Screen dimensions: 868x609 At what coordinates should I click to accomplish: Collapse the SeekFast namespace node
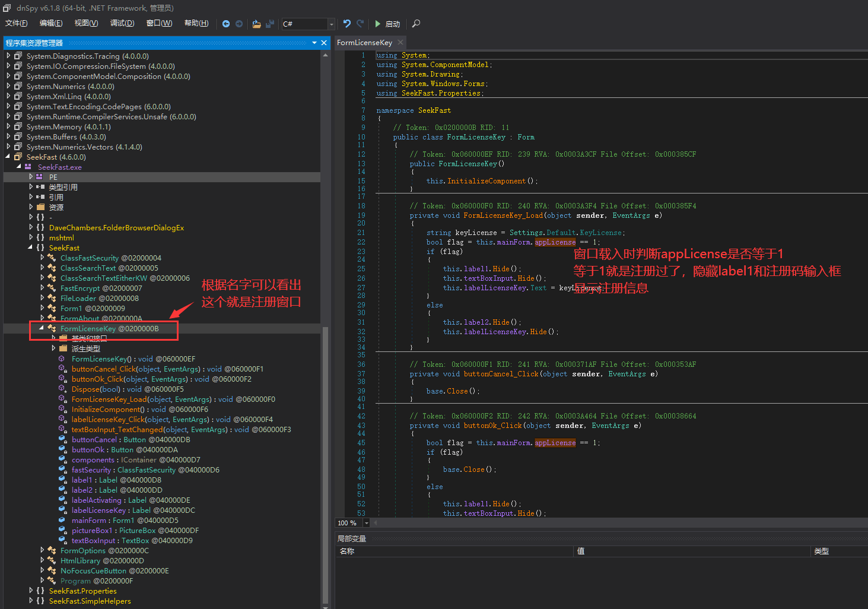pos(30,248)
